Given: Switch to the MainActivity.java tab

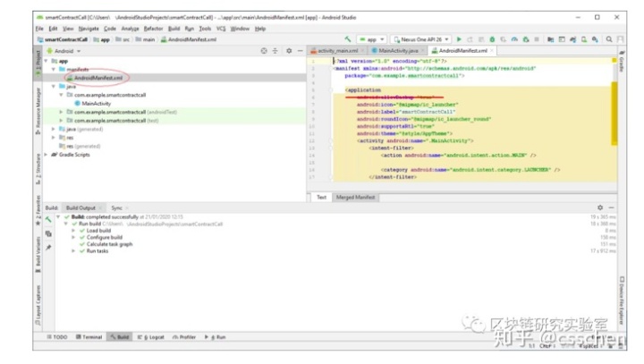Looking at the screenshot, I should pos(397,51).
